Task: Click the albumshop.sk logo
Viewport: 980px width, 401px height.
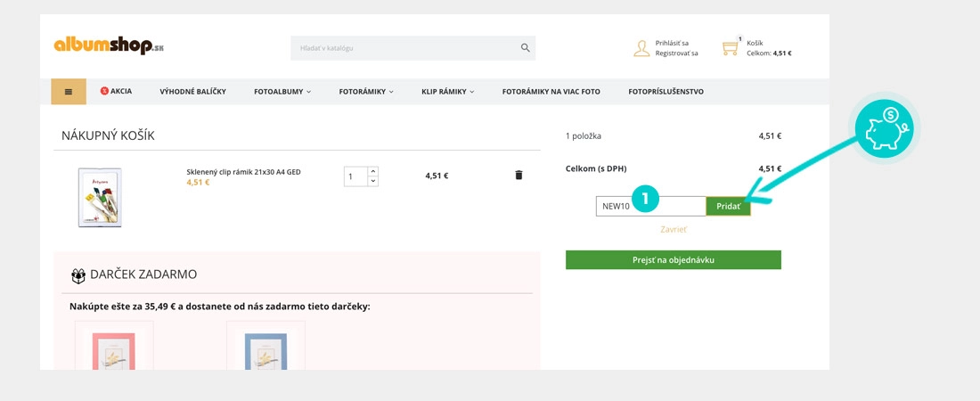Action: 109,45
